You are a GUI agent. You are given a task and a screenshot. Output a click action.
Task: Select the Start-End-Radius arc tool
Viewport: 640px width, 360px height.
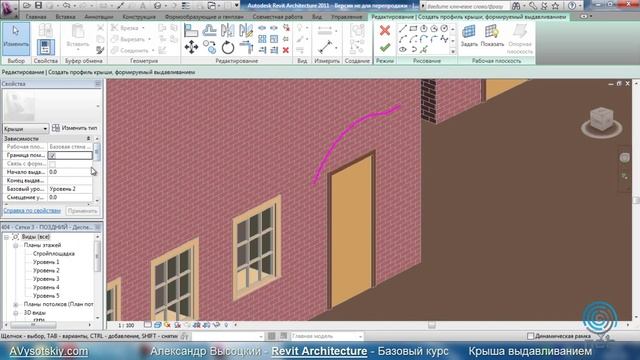point(402,39)
